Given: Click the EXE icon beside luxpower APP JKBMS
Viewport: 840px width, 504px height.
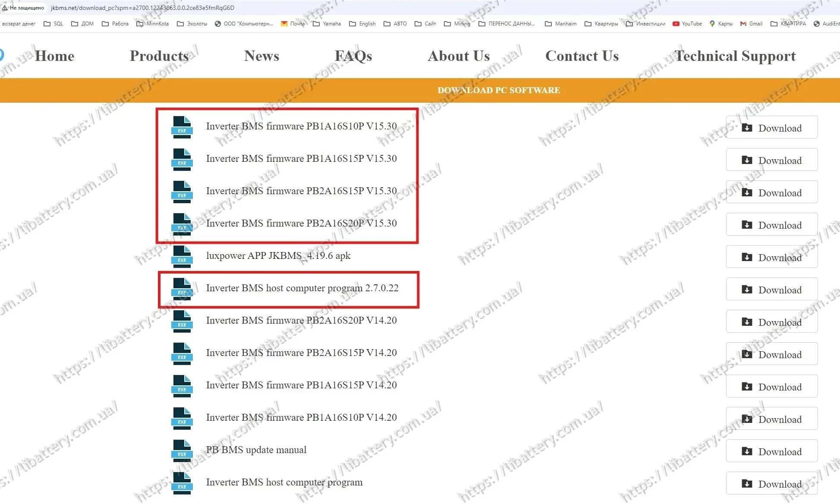Looking at the screenshot, I should click(182, 257).
